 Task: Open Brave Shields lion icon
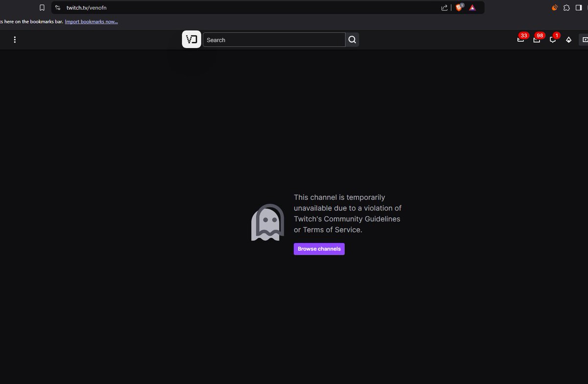coord(459,7)
